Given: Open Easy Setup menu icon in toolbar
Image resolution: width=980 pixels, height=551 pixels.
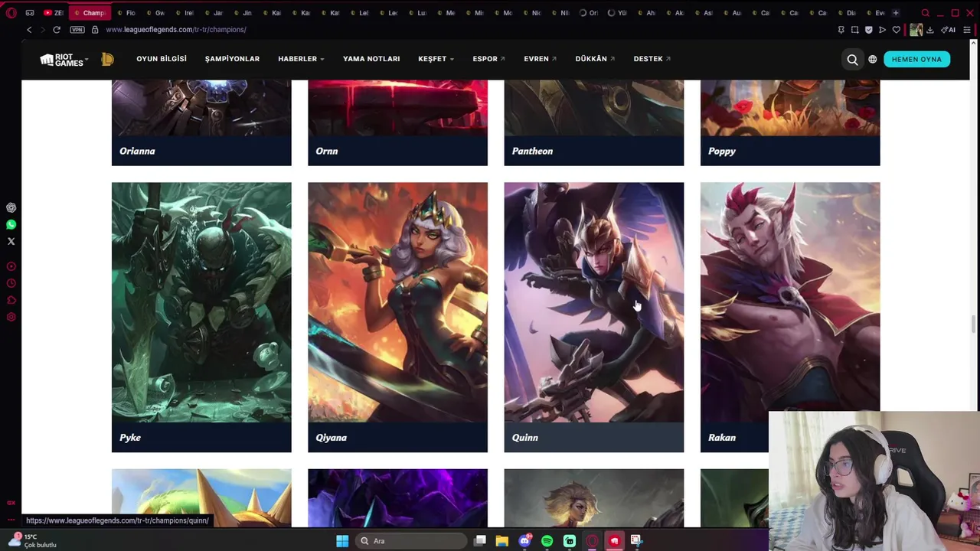Looking at the screenshot, I should [968, 30].
